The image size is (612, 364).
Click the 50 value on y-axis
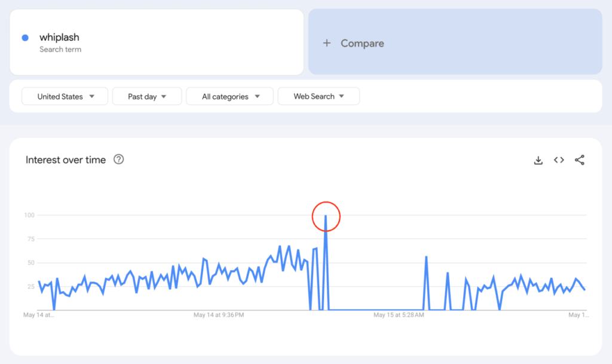(30, 263)
